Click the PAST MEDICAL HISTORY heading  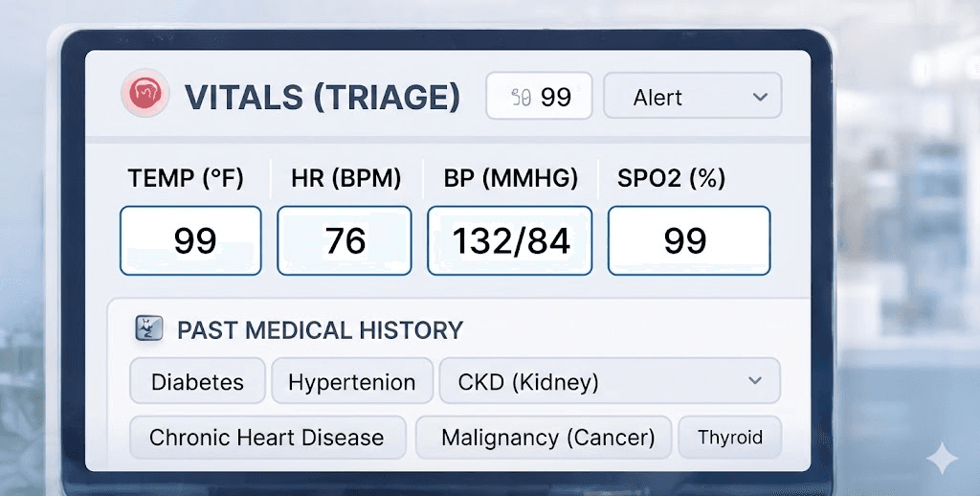[320, 330]
